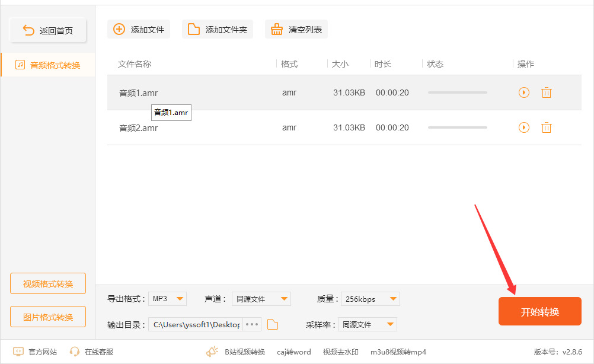
Task: Click the 状态 column header
Action: point(435,64)
